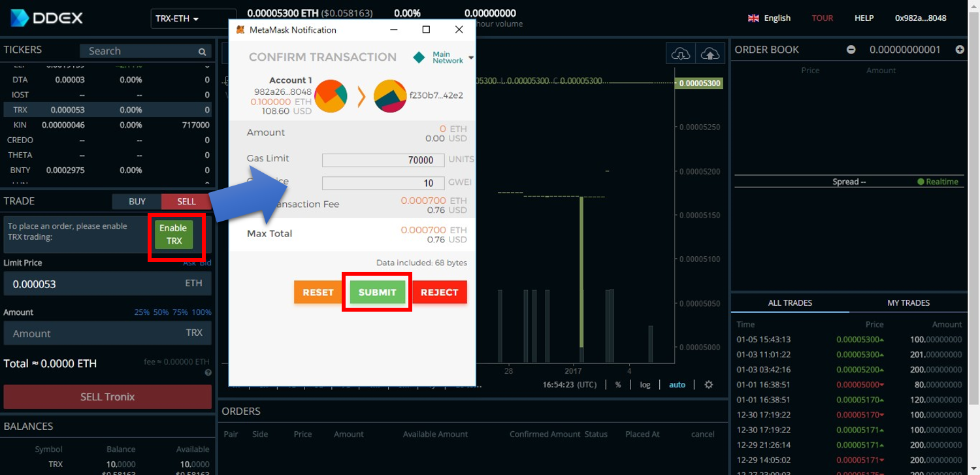Decrease order book precision with minus icon
980x475 pixels.
[x=851, y=50]
